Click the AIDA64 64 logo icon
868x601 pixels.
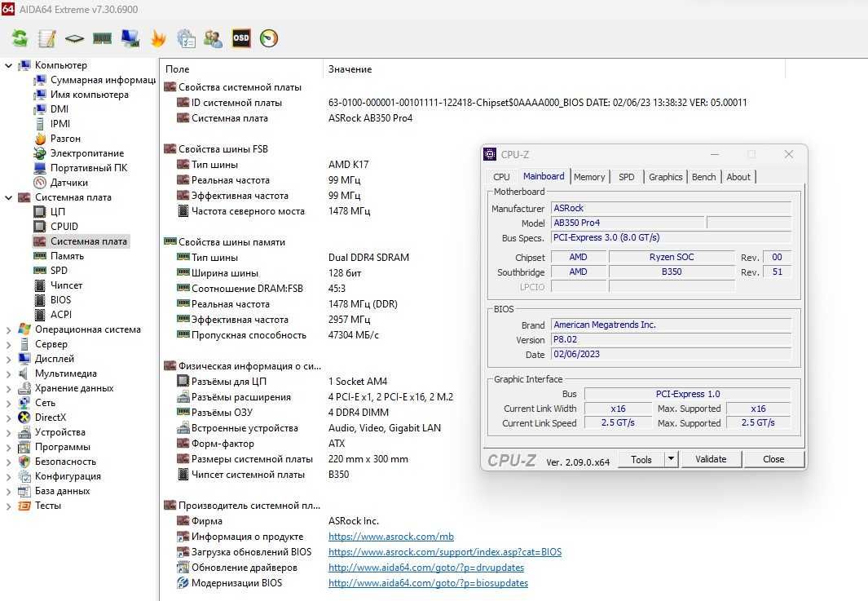tap(8, 8)
